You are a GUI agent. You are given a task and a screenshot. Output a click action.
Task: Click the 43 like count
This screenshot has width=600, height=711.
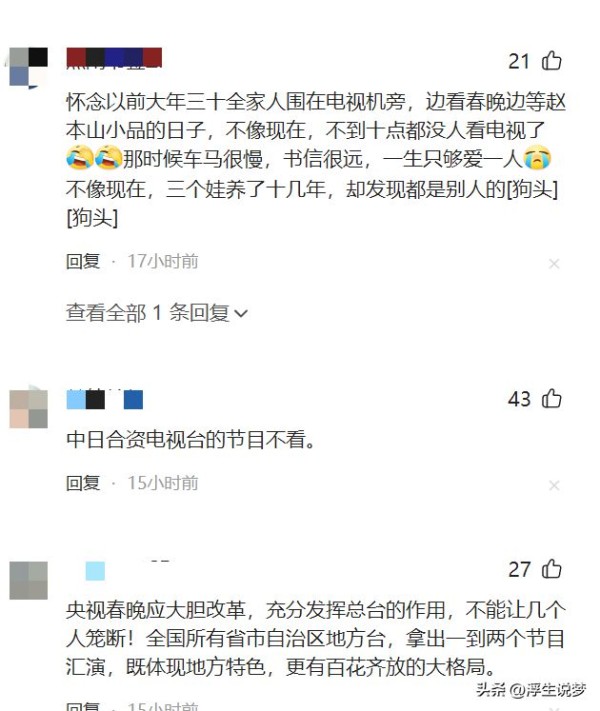coord(519,399)
